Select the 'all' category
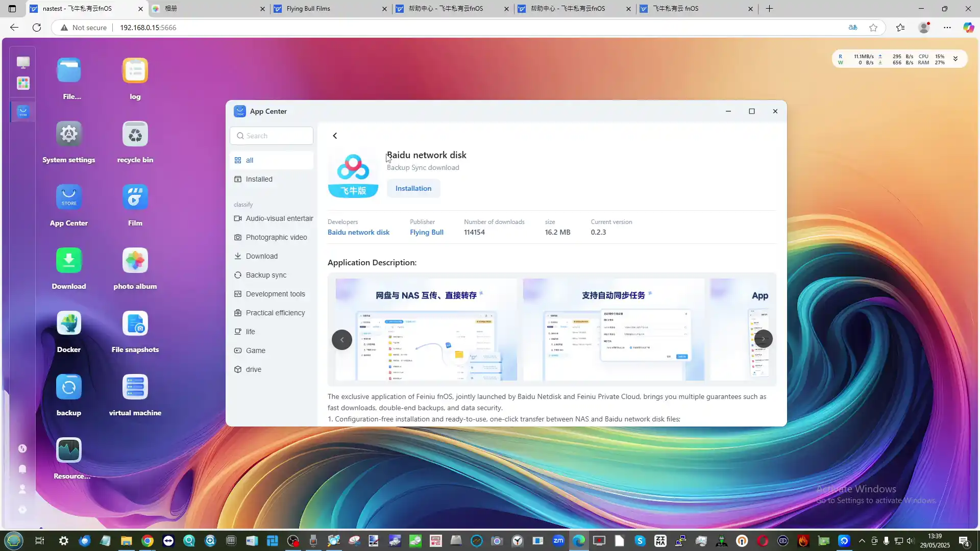Viewport: 980px width, 551px height. (x=272, y=160)
